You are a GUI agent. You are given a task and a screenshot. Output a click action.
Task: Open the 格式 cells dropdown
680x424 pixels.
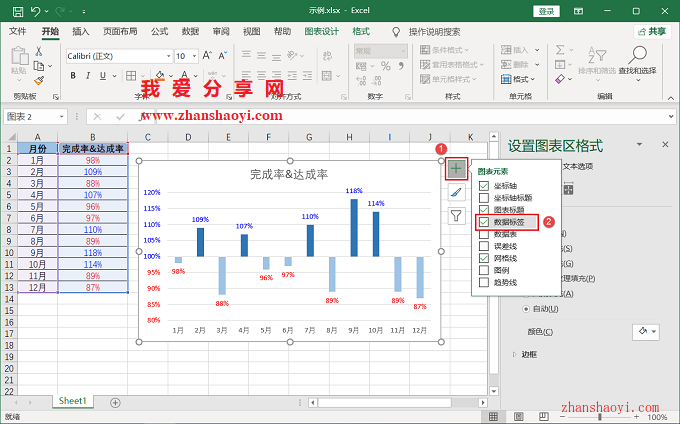coord(518,79)
